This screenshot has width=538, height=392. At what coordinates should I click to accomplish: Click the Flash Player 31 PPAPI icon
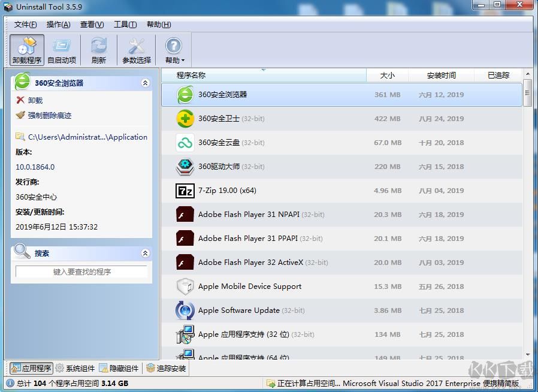[x=185, y=239]
